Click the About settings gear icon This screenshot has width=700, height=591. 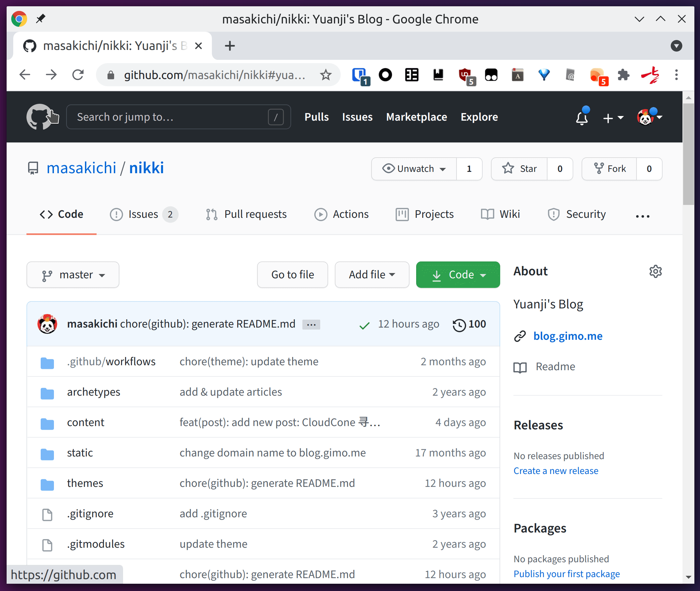pos(655,271)
